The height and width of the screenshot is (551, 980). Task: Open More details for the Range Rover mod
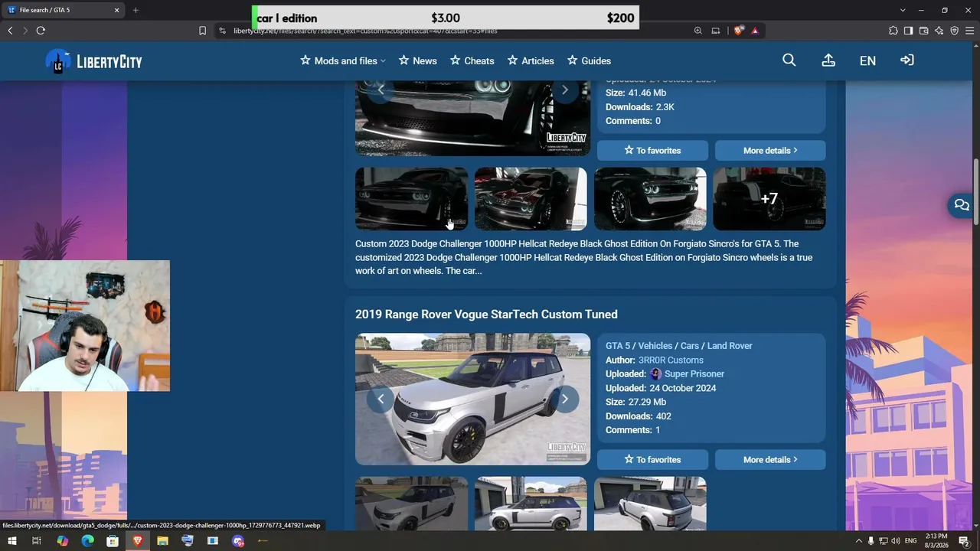[770, 459]
